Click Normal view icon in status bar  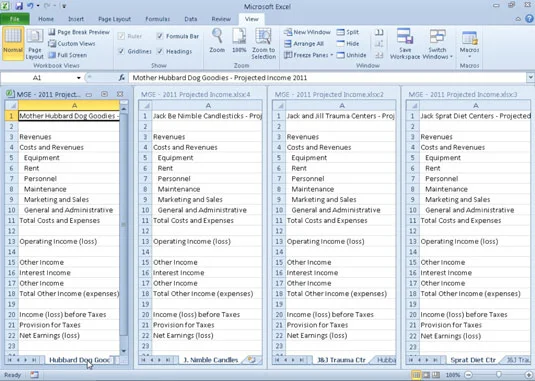point(416,375)
